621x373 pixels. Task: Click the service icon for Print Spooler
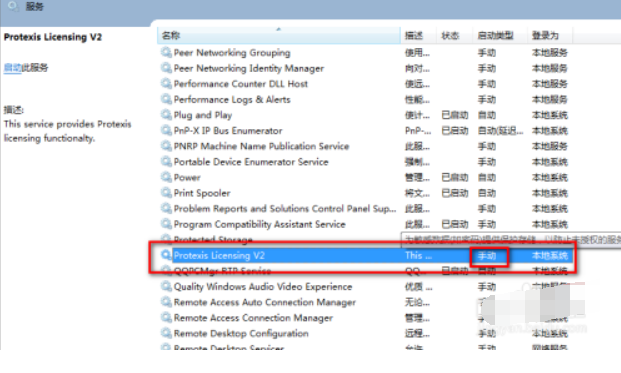click(x=166, y=193)
